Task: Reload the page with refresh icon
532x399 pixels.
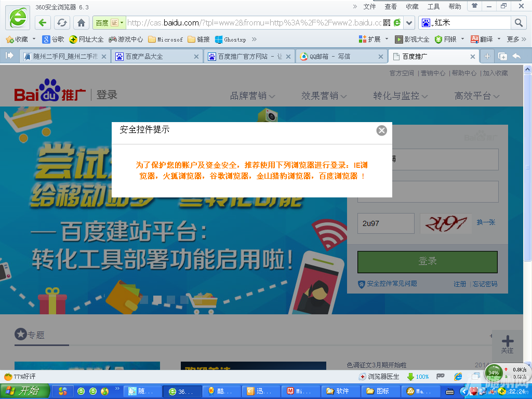Action: tap(62, 23)
